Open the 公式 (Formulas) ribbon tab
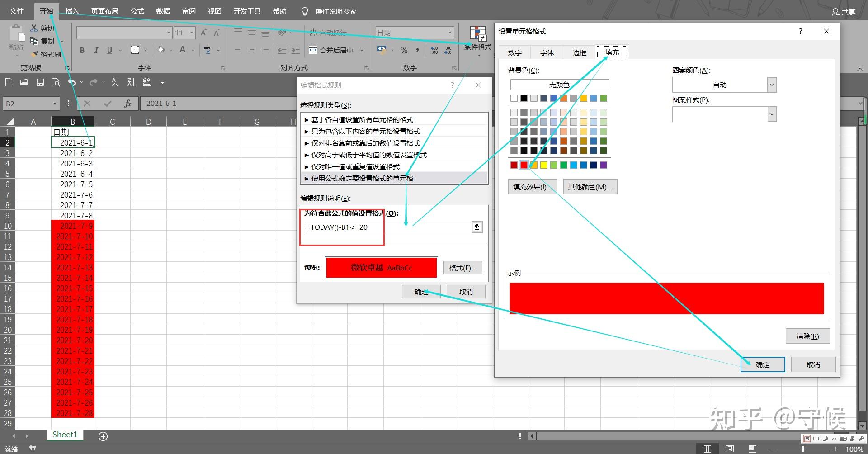Image resolution: width=868 pixels, height=454 pixels. point(137,11)
